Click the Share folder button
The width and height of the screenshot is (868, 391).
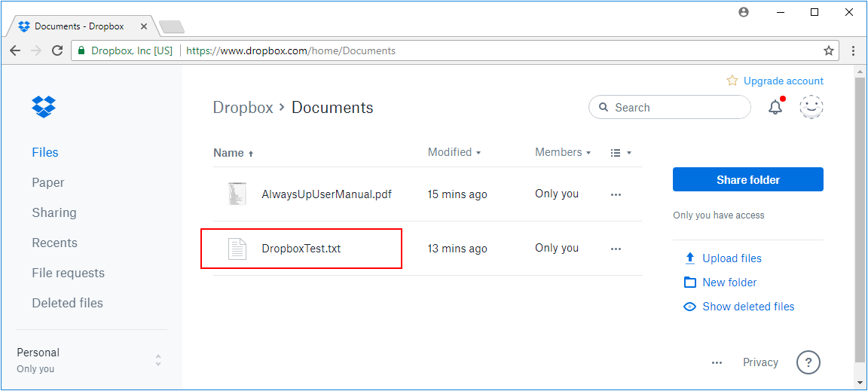point(748,179)
